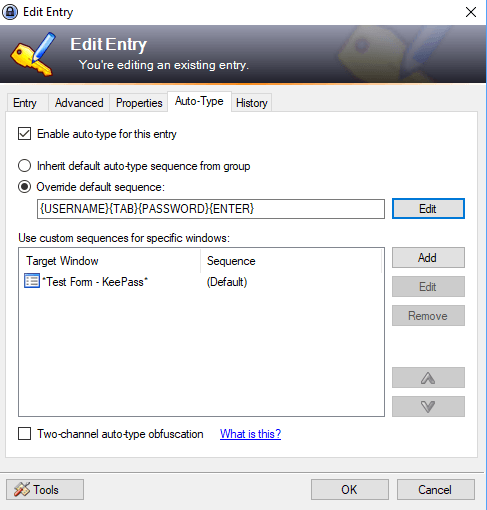Open the History tab

[252, 103]
